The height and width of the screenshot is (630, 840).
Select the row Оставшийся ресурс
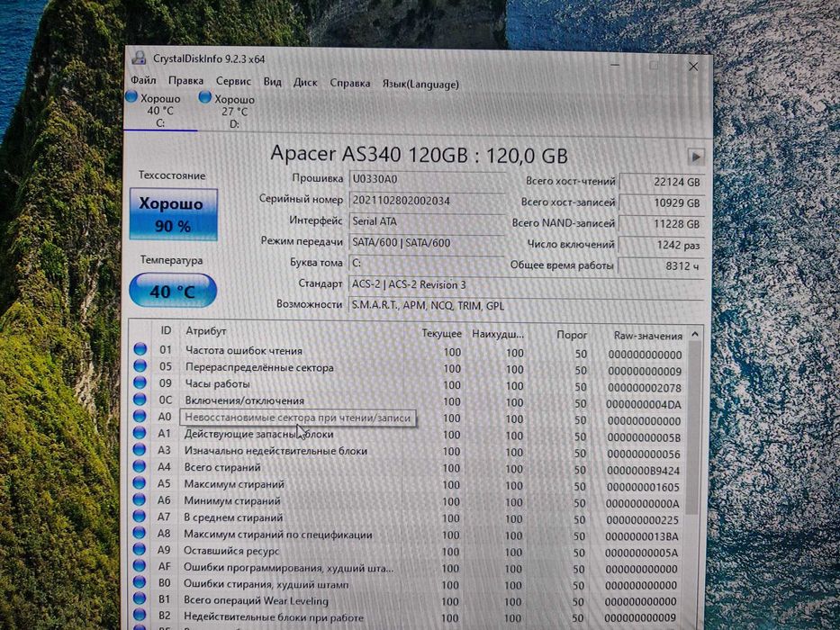coord(408,551)
